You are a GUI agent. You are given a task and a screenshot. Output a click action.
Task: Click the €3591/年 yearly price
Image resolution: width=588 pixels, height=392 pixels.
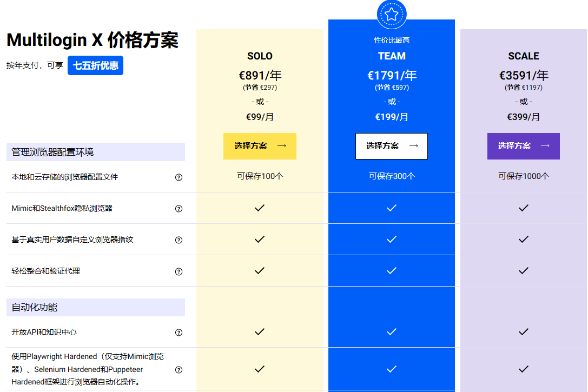(x=524, y=75)
